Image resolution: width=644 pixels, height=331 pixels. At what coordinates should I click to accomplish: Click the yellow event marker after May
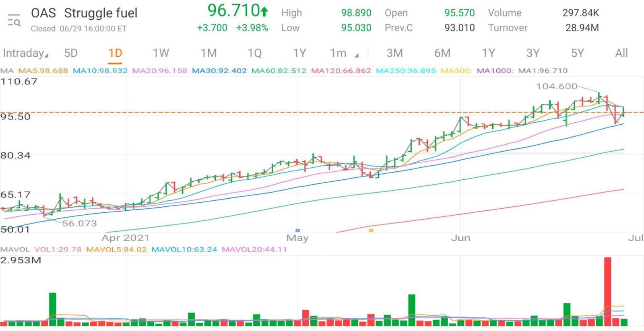(371, 230)
